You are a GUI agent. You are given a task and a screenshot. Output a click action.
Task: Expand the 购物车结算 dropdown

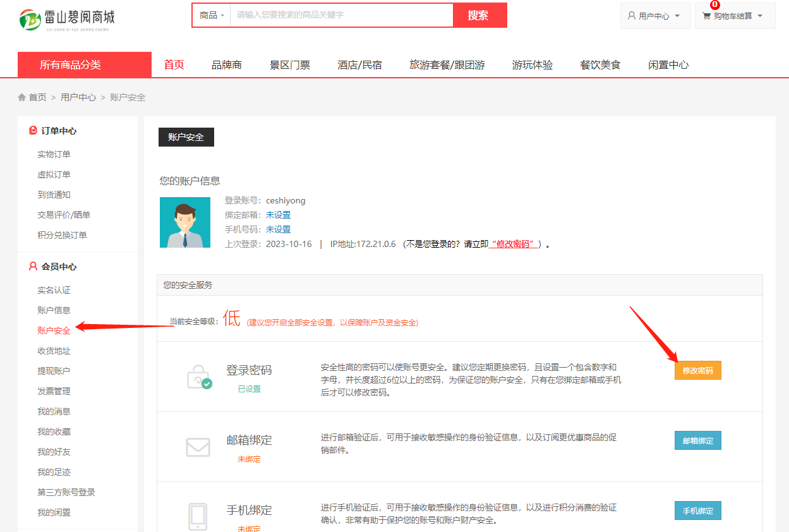[736, 16]
